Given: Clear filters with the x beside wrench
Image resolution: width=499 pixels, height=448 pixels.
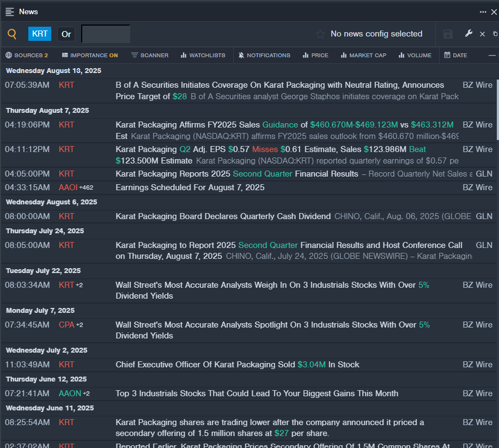Looking at the screenshot, I should (483, 34).
